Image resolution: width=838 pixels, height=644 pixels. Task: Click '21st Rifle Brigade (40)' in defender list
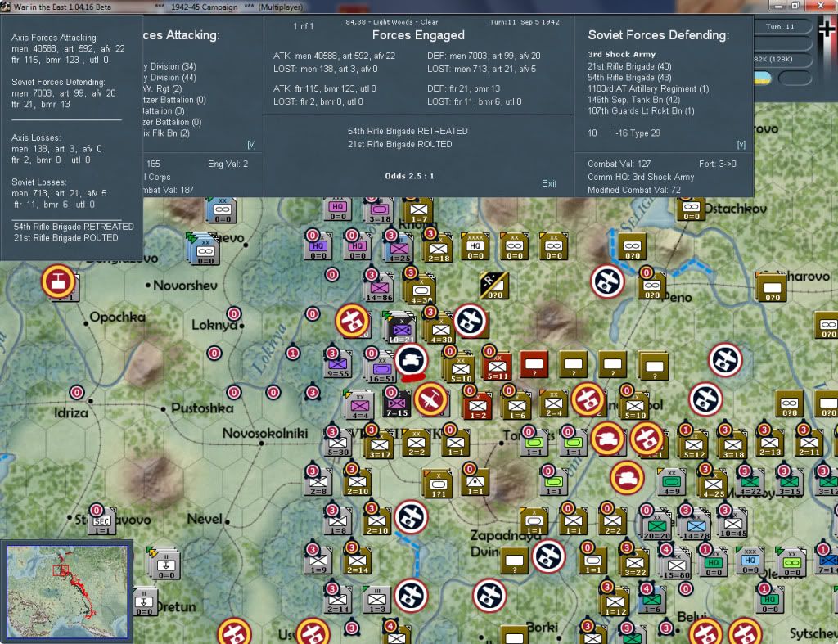pos(629,67)
